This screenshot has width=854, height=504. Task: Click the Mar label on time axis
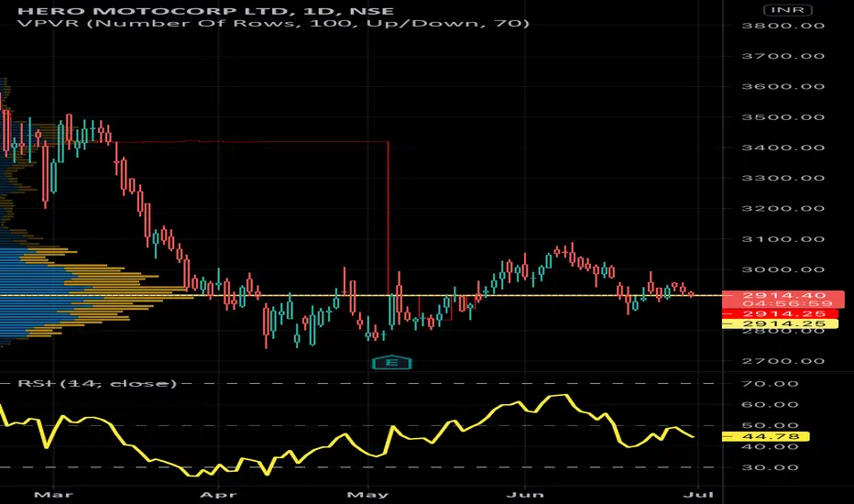pyautogui.click(x=53, y=495)
